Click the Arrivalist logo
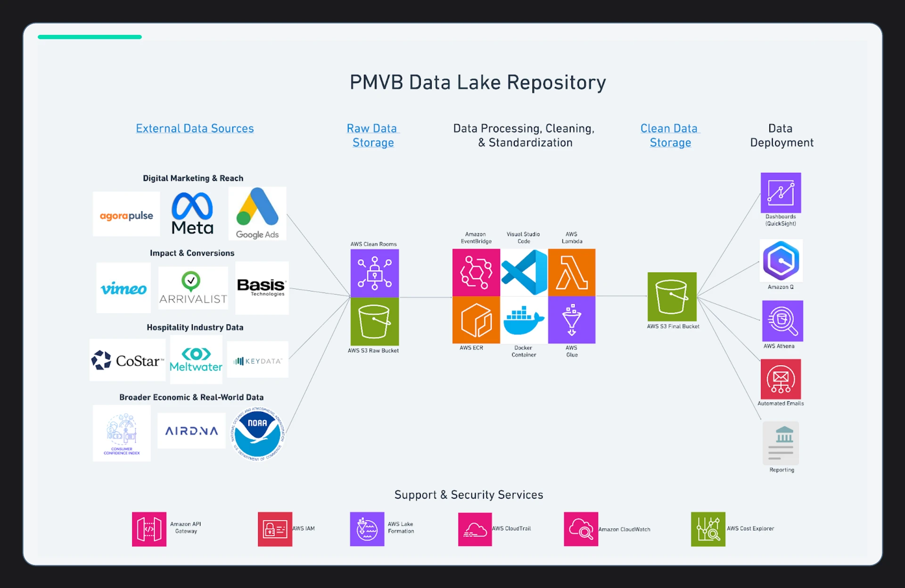This screenshot has height=588, width=905. click(193, 288)
